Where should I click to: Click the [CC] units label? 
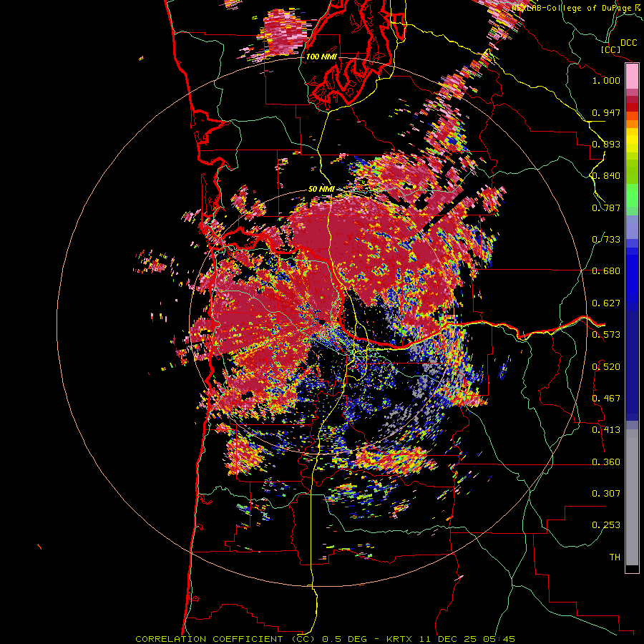(611, 49)
